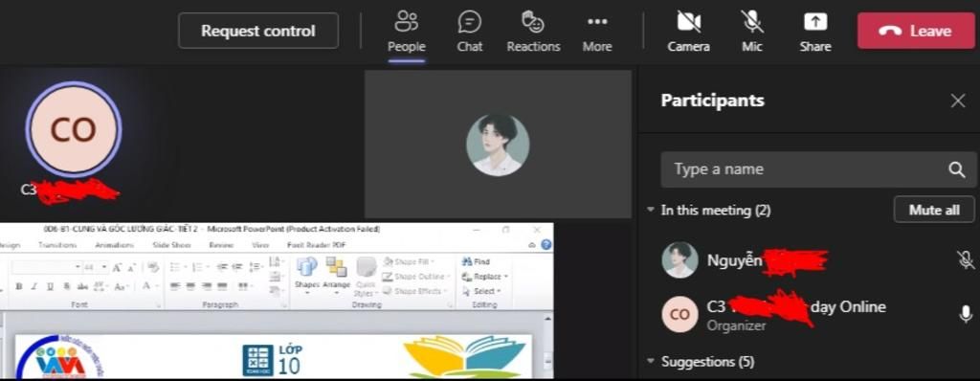980x381 pixels.
Task: Click the red Leave call button
Action: (916, 31)
